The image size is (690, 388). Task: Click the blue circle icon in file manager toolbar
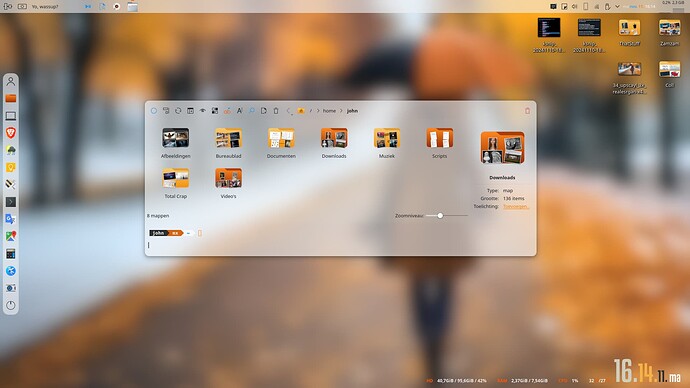[x=154, y=111]
